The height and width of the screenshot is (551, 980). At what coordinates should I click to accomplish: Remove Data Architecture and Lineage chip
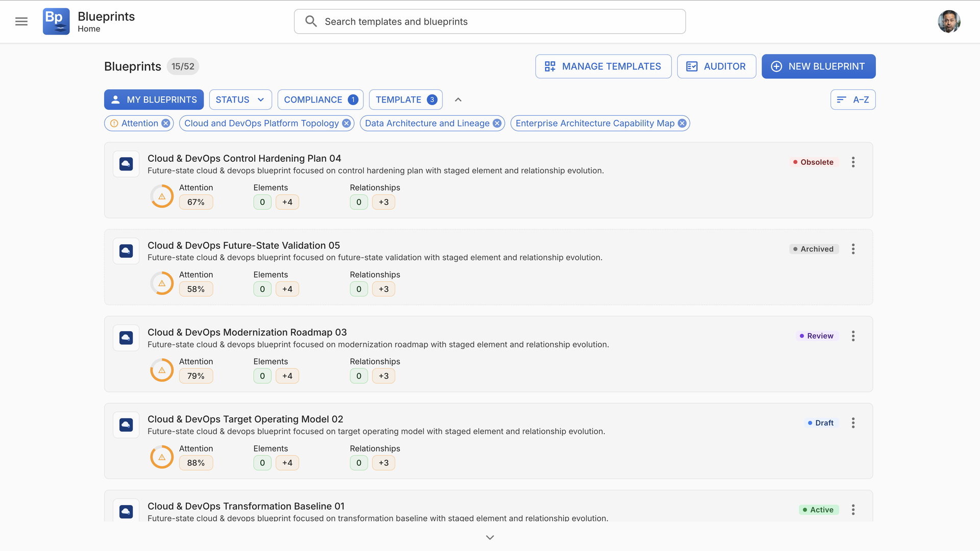point(497,123)
